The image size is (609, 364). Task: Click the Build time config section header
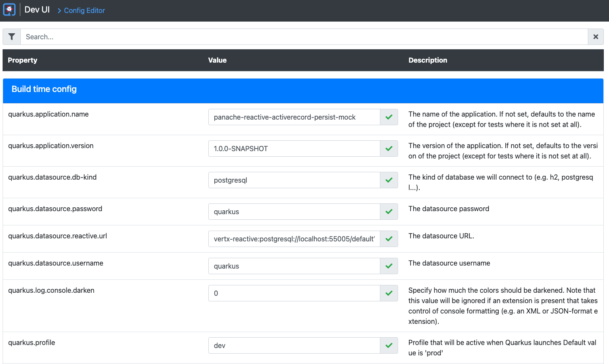pyautogui.click(x=44, y=89)
